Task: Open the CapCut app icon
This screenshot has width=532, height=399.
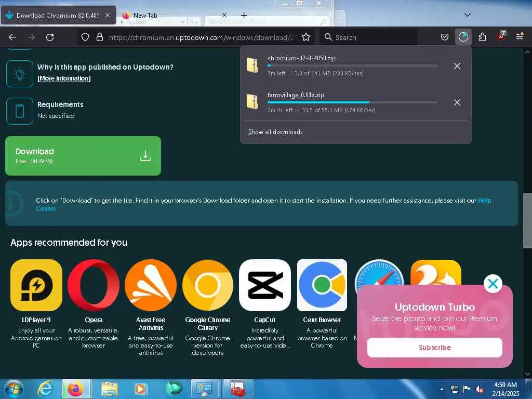Action: (x=265, y=285)
